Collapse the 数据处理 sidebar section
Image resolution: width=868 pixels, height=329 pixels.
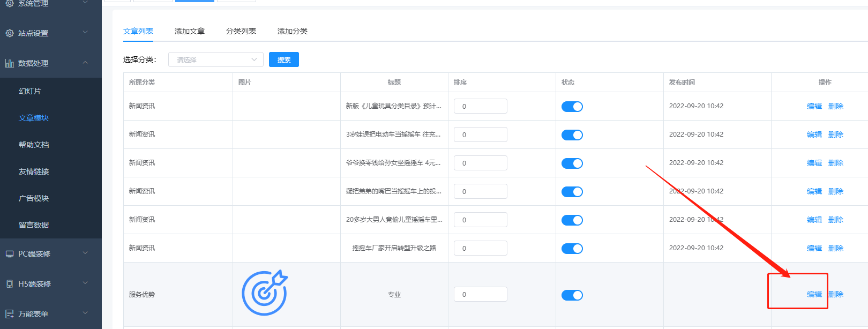(x=85, y=63)
